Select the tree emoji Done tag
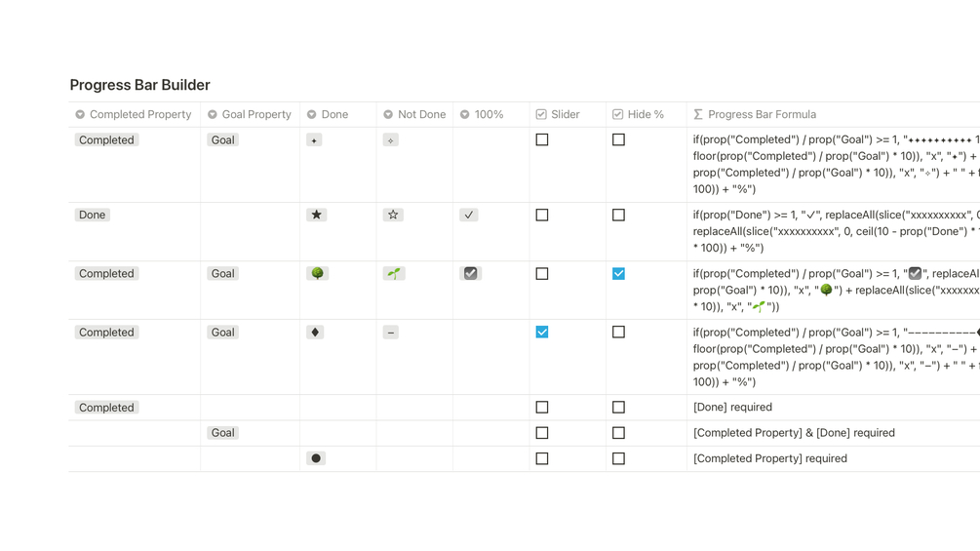 tap(317, 274)
